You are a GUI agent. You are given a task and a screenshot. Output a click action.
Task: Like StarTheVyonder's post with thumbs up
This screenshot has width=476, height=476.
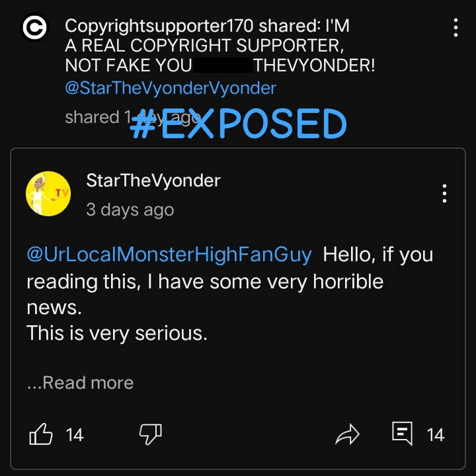pyautogui.click(x=41, y=434)
